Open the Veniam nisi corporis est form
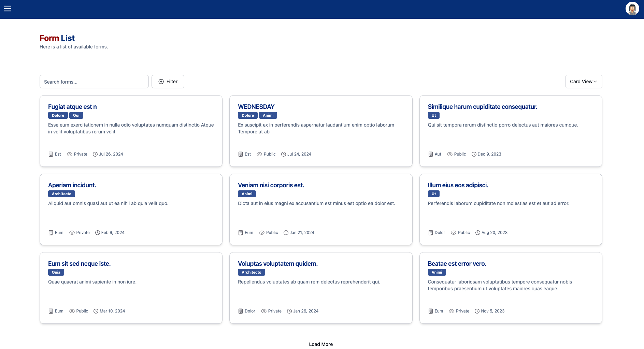The image size is (644, 349). click(x=271, y=185)
